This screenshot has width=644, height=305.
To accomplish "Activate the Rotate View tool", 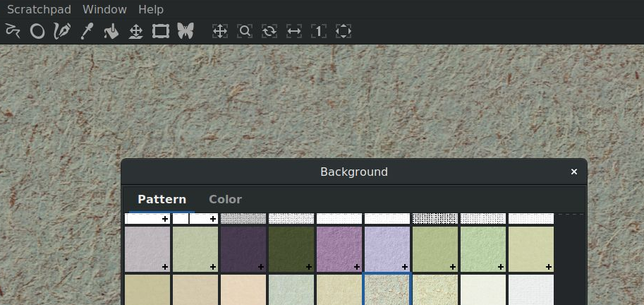I will (269, 31).
